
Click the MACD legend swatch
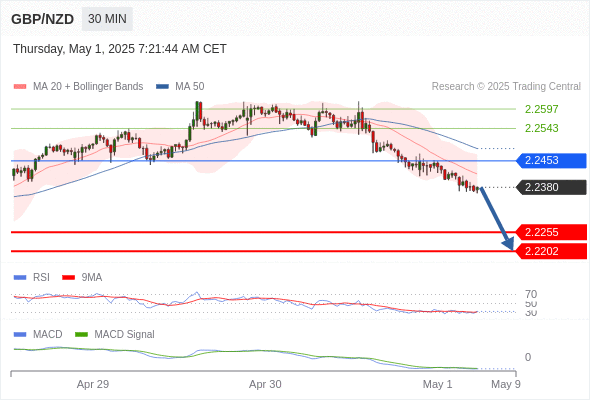(x=20, y=335)
